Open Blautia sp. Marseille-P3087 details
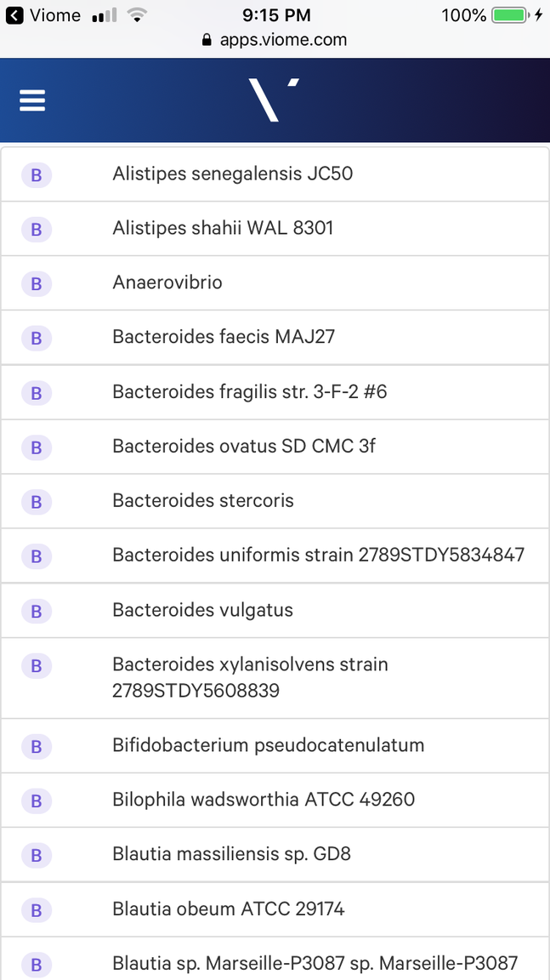 click(315, 964)
